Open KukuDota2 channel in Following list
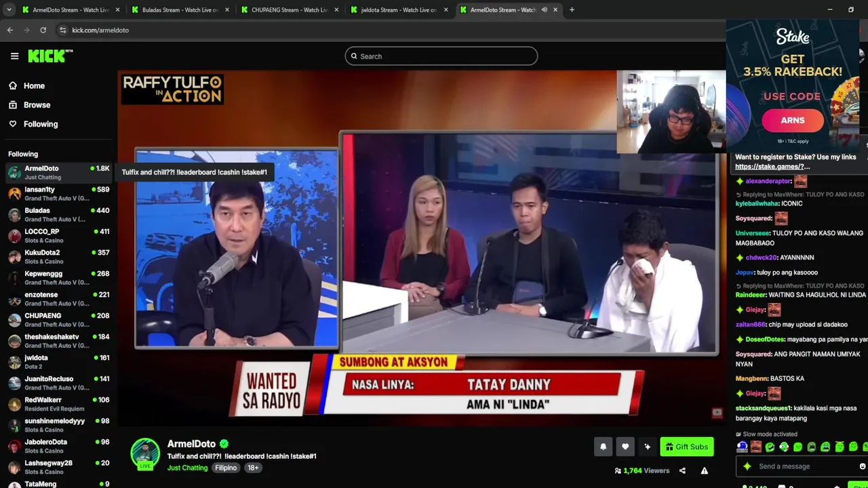The height and width of the screenshot is (488, 868). coord(58,257)
